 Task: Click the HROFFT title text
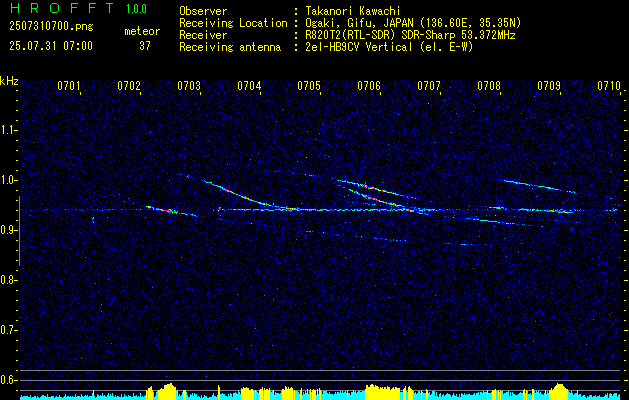point(62,8)
